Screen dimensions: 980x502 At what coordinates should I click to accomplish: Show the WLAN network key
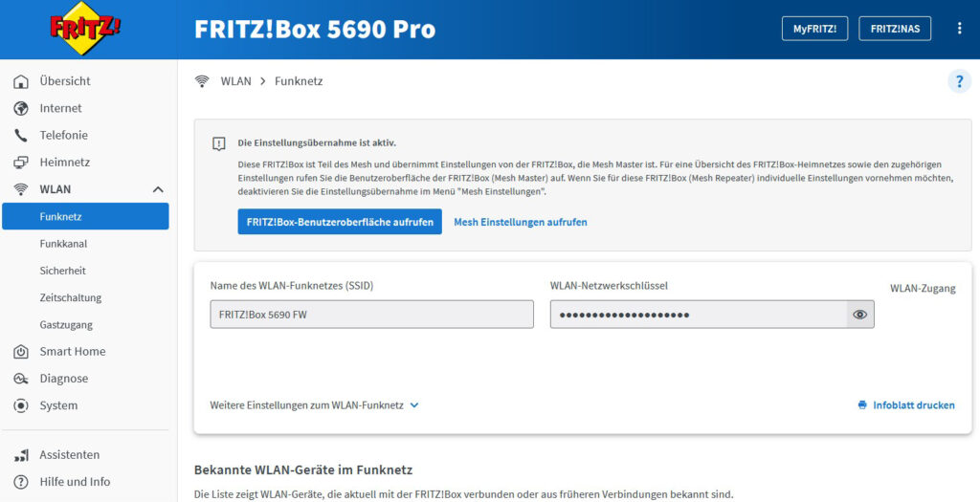click(860, 315)
